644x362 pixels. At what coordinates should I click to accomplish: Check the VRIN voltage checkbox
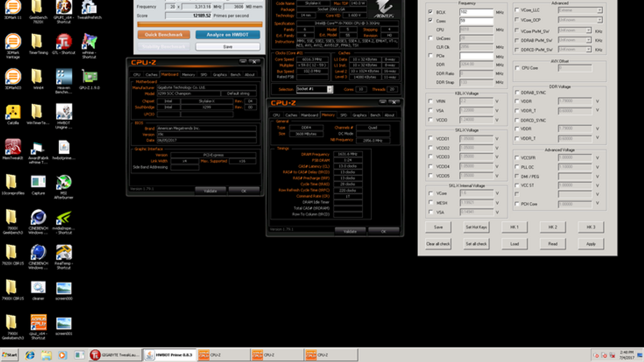point(431,101)
